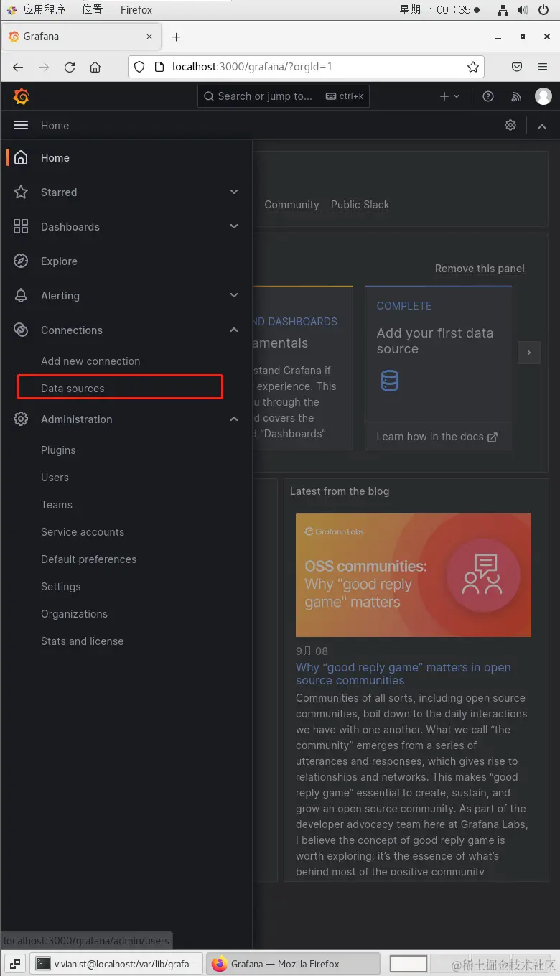The image size is (560, 976).
Task: Select Add new connection menu item
Action: 90,361
